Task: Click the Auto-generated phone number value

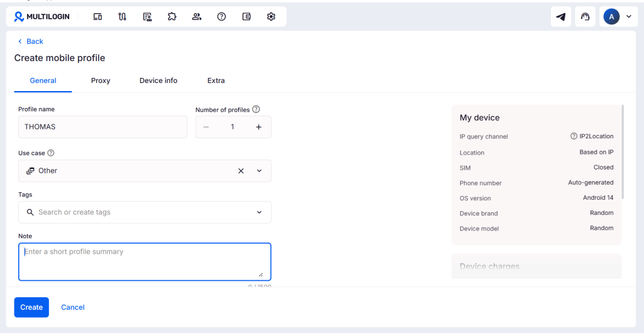Action: pos(591,182)
